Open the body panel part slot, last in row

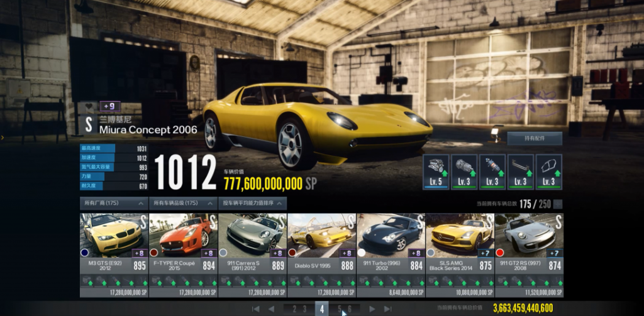[x=548, y=172]
